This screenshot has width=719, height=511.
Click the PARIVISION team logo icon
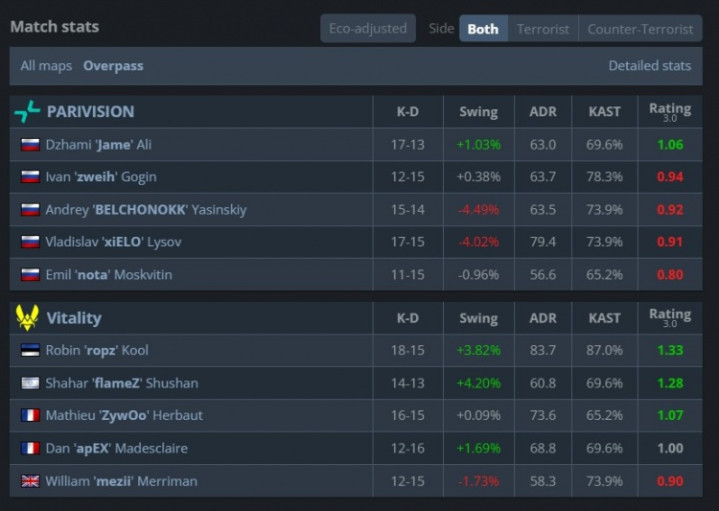point(27,112)
